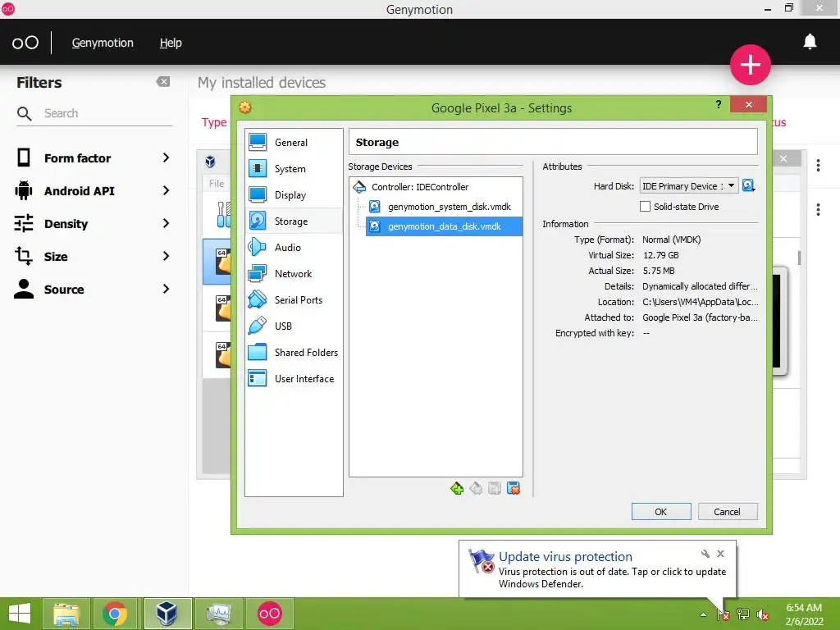Viewport: 840px width, 630px height.
Task: Open the Network settings category
Action: 294,274
